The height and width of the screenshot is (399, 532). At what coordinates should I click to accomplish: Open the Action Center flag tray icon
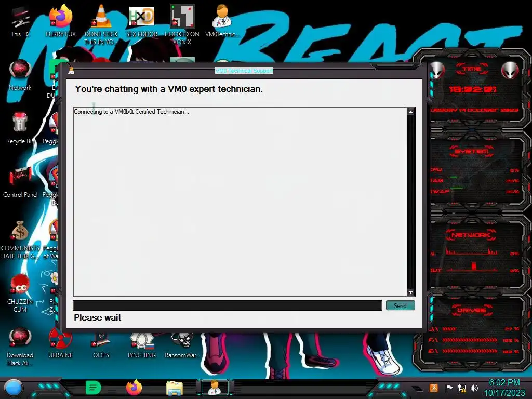(x=449, y=388)
